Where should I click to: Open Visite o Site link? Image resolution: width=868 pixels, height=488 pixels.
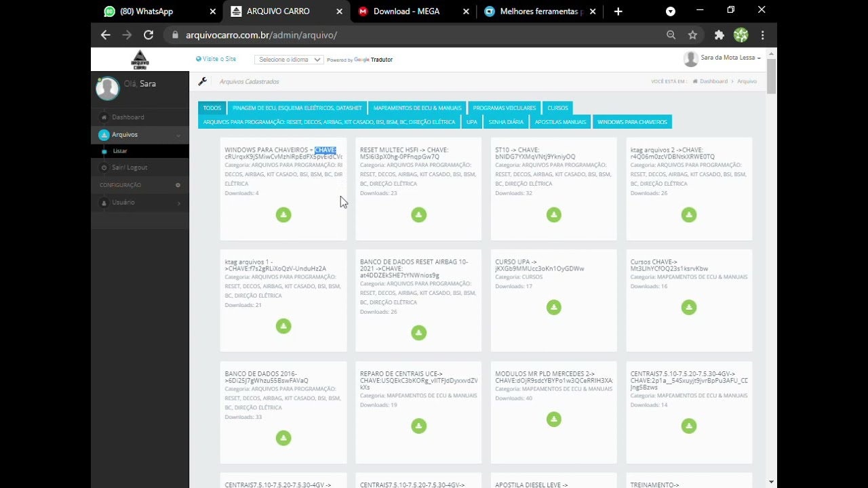point(216,59)
